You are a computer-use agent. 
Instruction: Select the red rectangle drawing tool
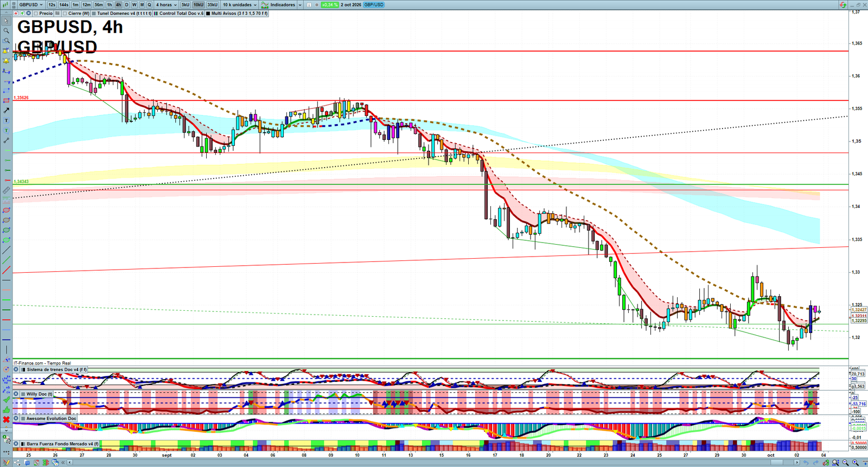(x=6, y=101)
